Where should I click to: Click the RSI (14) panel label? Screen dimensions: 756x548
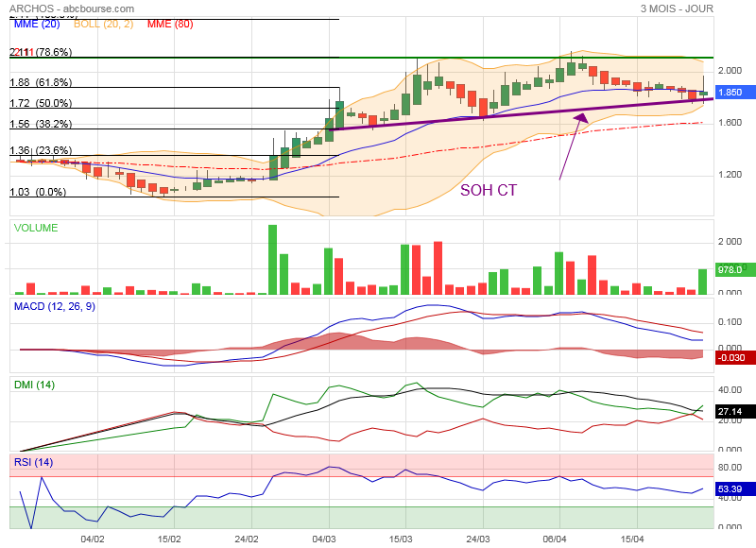pos(33,462)
